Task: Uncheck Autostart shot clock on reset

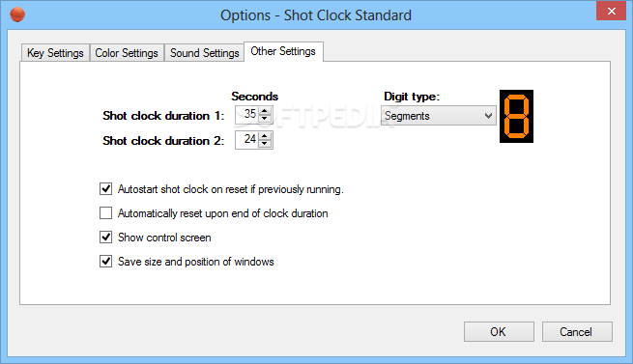Action: (x=105, y=189)
